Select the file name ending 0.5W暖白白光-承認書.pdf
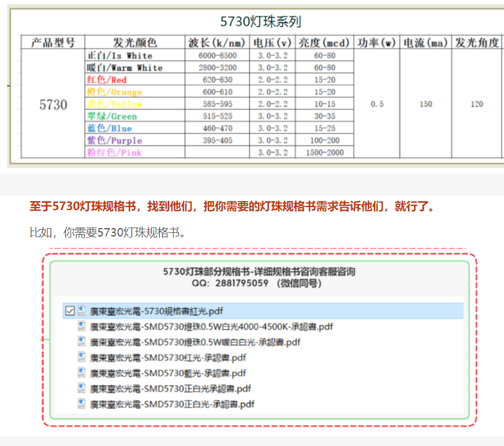This screenshot has height=446, width=504. (x=195, y=342)
